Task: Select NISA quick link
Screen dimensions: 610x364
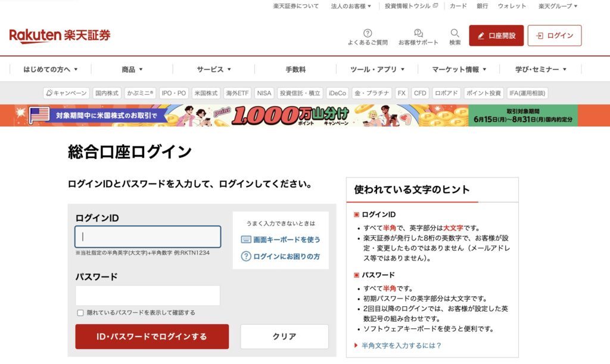Action: click(x=264, y=93)
